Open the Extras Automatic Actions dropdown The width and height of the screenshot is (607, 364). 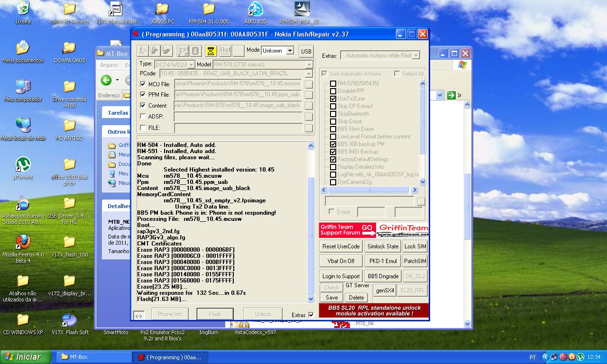click(416, 55)
